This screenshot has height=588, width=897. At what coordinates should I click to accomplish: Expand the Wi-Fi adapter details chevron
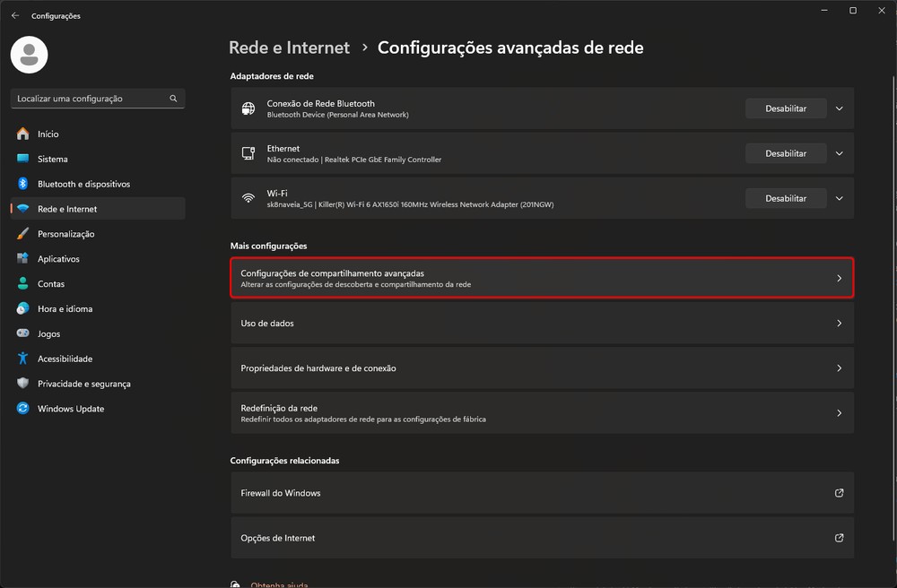[840, 198]
